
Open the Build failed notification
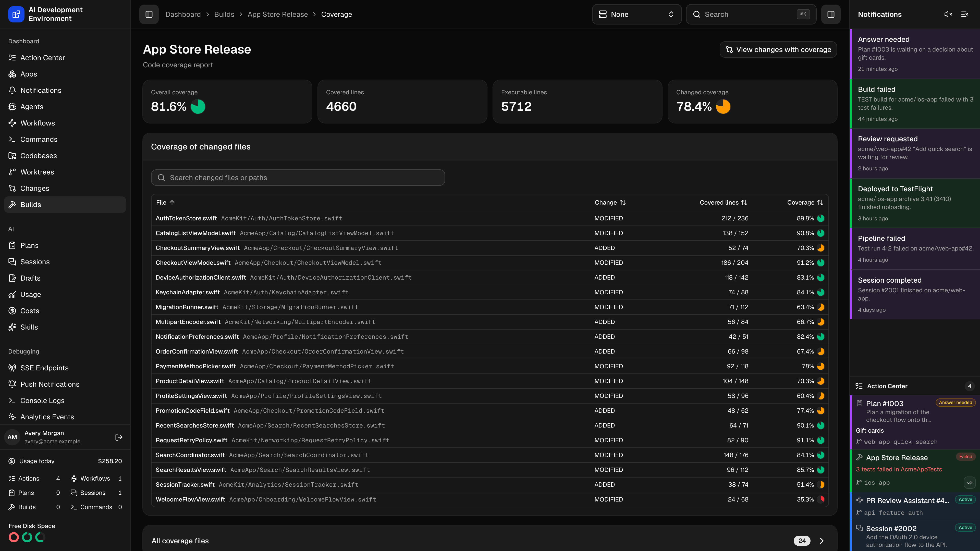tap(915, 104)
